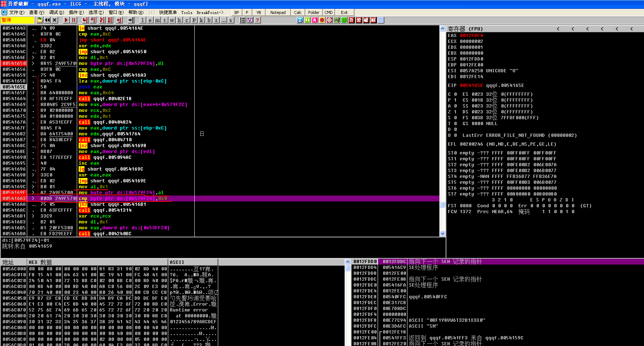Close the program with the X toolbar icon

[55, 20]
